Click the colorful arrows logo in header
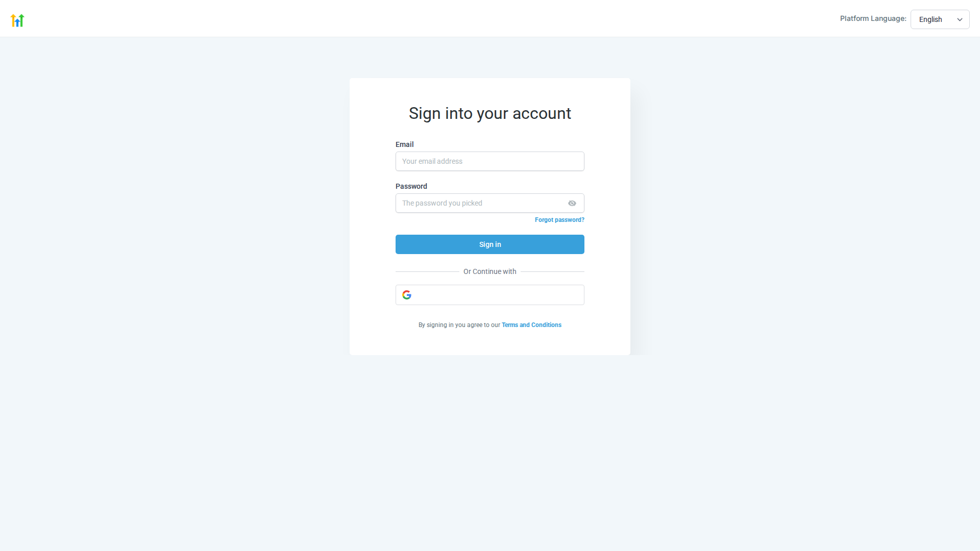 [17, 20]
